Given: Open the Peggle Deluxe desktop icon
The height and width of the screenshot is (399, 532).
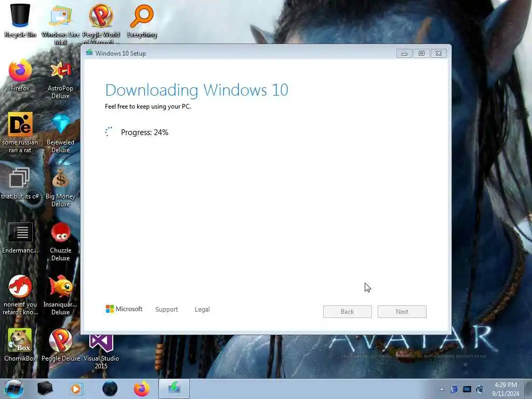Looking at the screenshot, I should [x=60, y=344].
